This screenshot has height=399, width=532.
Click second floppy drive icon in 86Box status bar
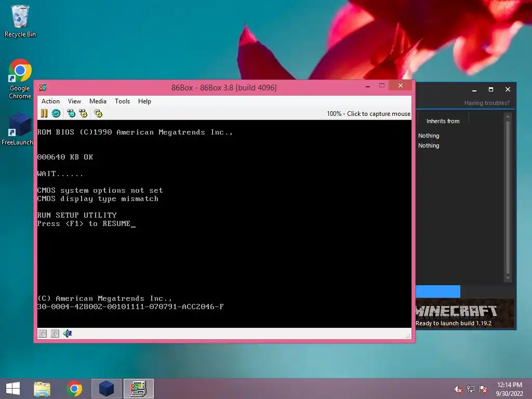tap(55, 334)
